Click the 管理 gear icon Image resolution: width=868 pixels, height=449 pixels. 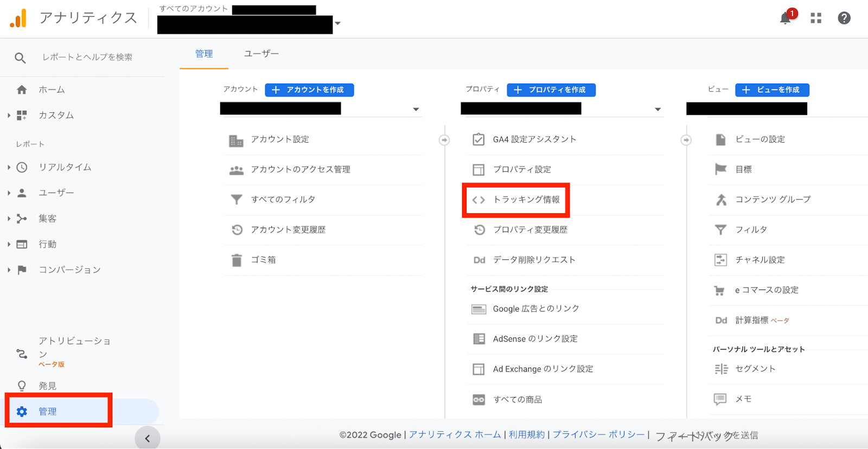pos(22,412)
